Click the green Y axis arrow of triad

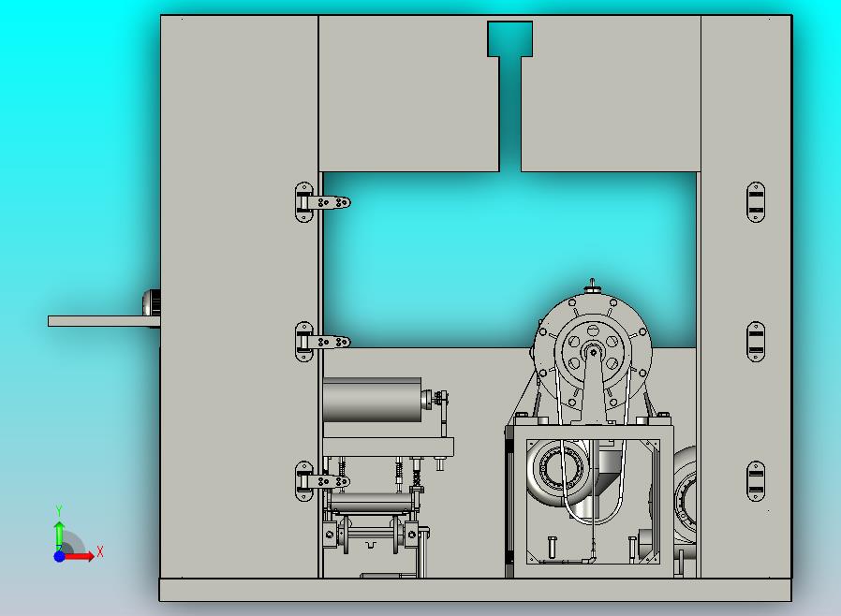(x=59, y=535)
